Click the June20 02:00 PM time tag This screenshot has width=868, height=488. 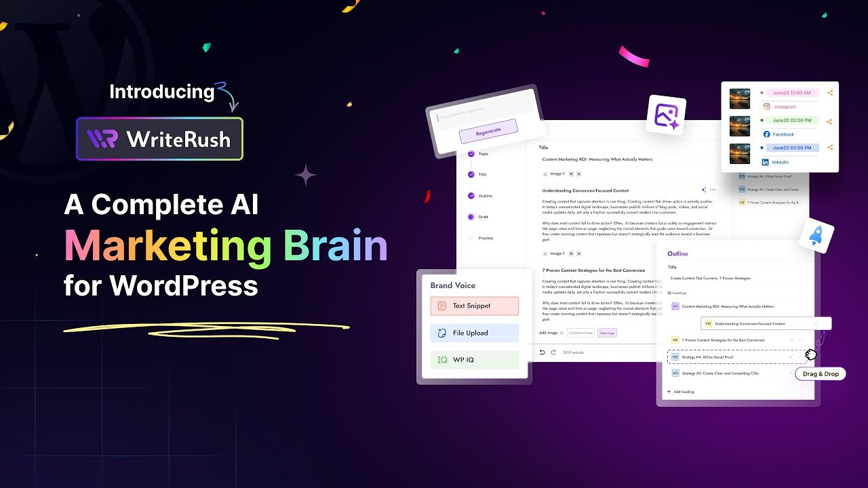(x=792, y=120)
